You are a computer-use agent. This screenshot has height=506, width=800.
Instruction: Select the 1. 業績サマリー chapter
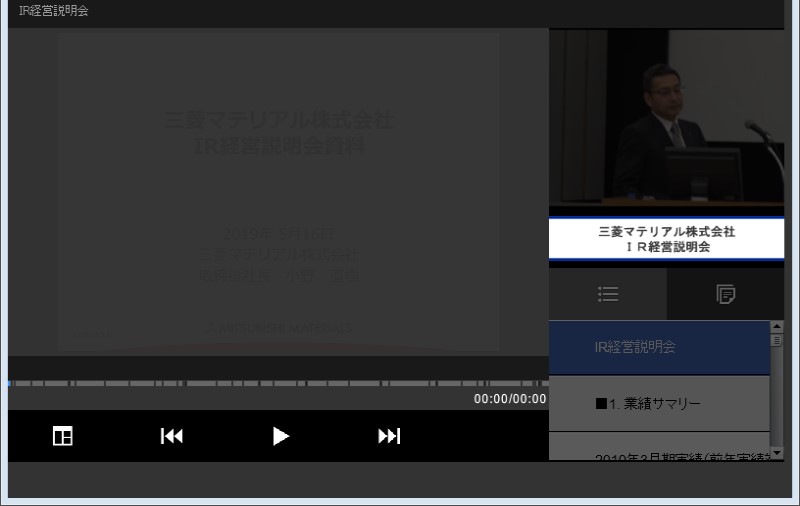coord(659,403)
